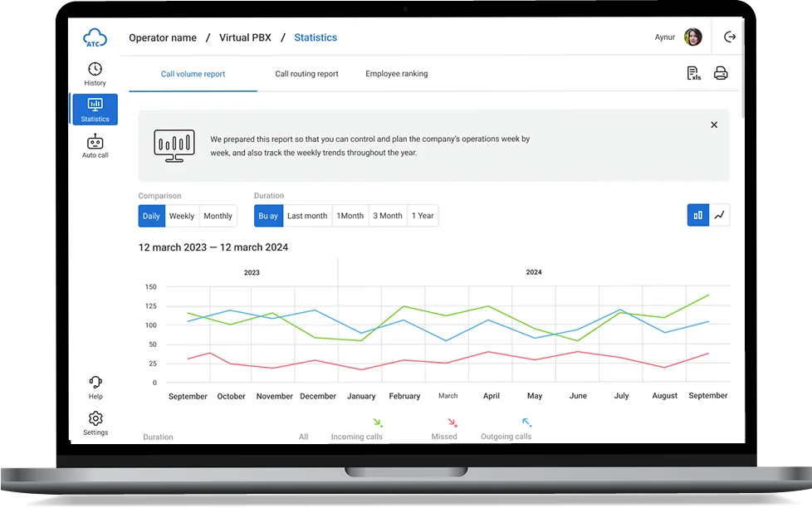Open the Call routing report tab
Viewport: 812px width, 508px height.
pos(306,74)
